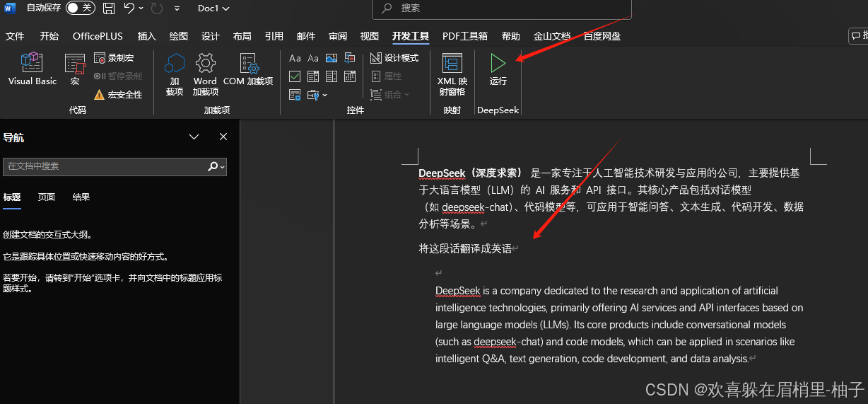Image resolution: width=868 pixels, height=404 pixels.
Task: Toggle 自动保存 autosave switch
Action: click(81, 8)
